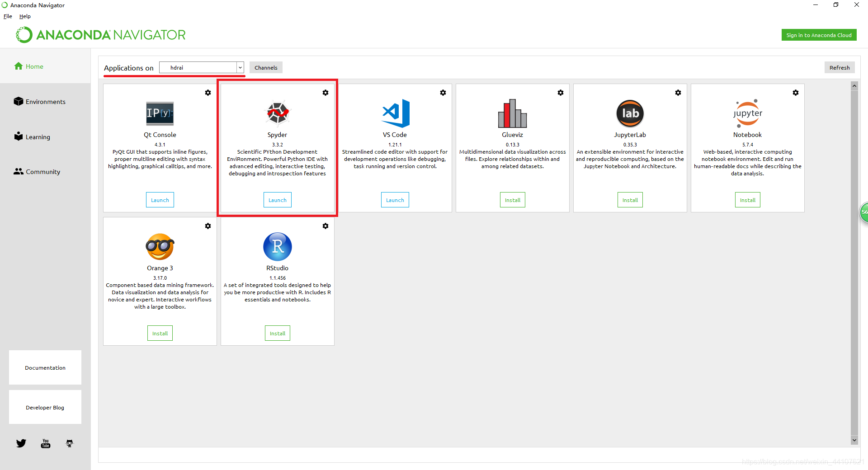The image size is (868, 470).
Task: Switch to the Environments tab
Action: click(x=45, y=102)
